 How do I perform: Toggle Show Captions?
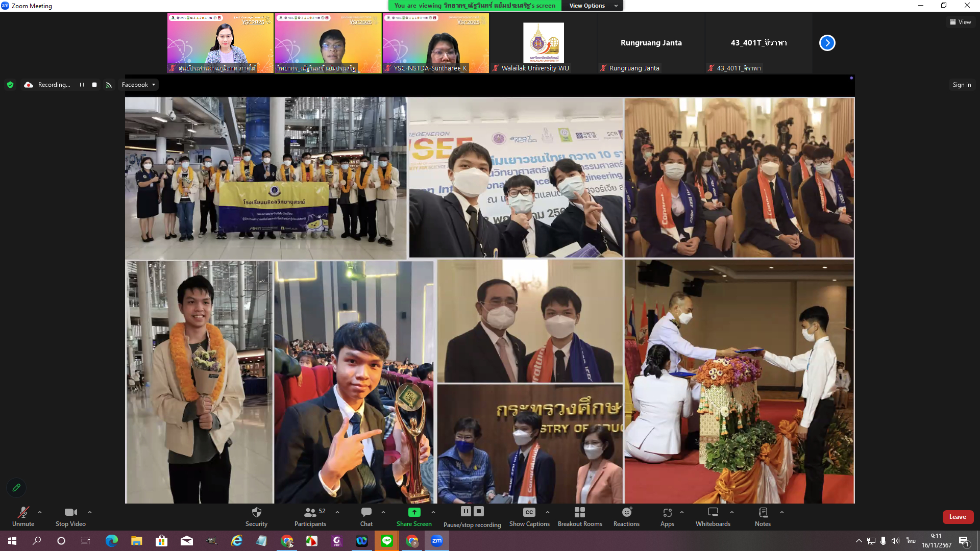coord(529,512)
